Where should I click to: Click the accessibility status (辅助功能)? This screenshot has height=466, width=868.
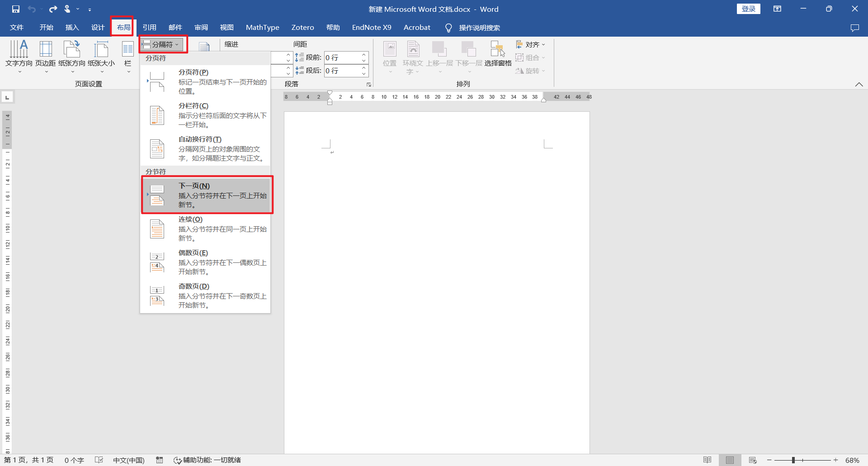pyautogui.click(x=208, y=460)
